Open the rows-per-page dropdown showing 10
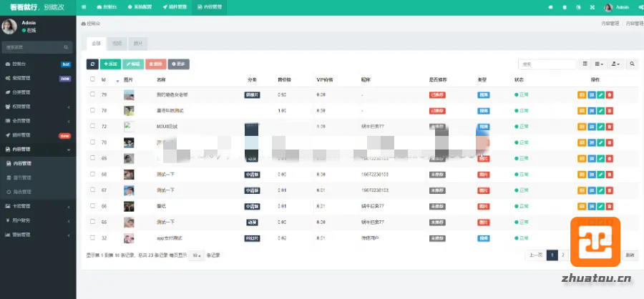The width and height of the screenshot is (644, 299). point(196,255)
